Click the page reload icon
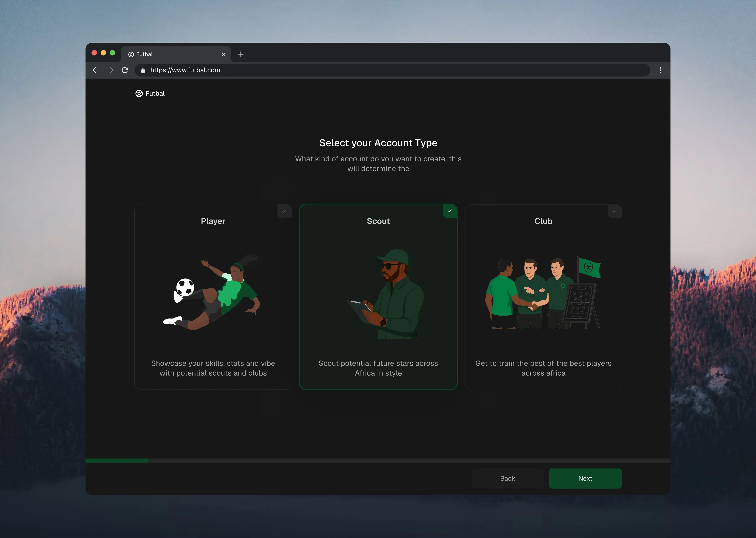 (x=125, y=70)
